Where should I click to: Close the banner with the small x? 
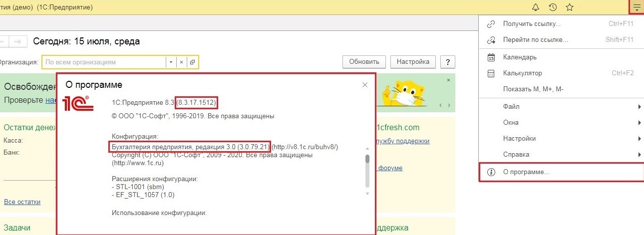click(448, 80)
